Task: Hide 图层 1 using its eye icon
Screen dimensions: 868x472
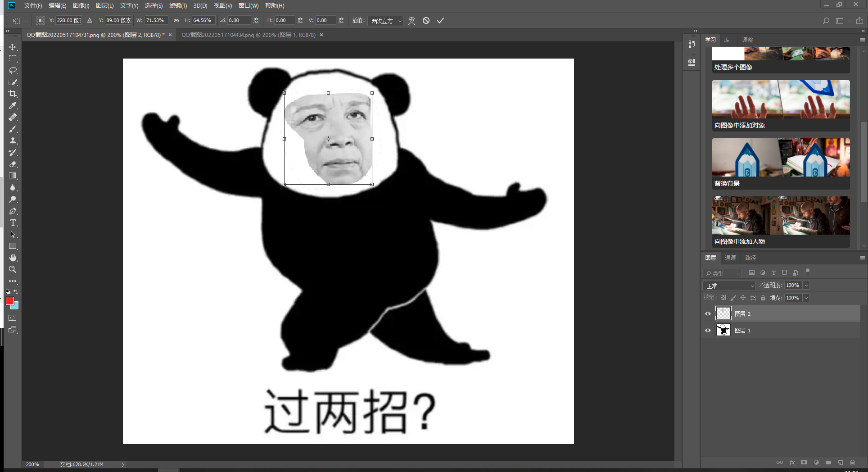Action: (x=708, y=330)
